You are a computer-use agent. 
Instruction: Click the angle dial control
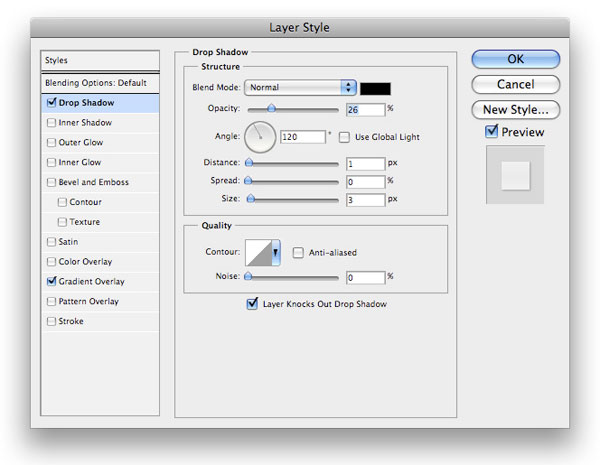tap(260, 137)
